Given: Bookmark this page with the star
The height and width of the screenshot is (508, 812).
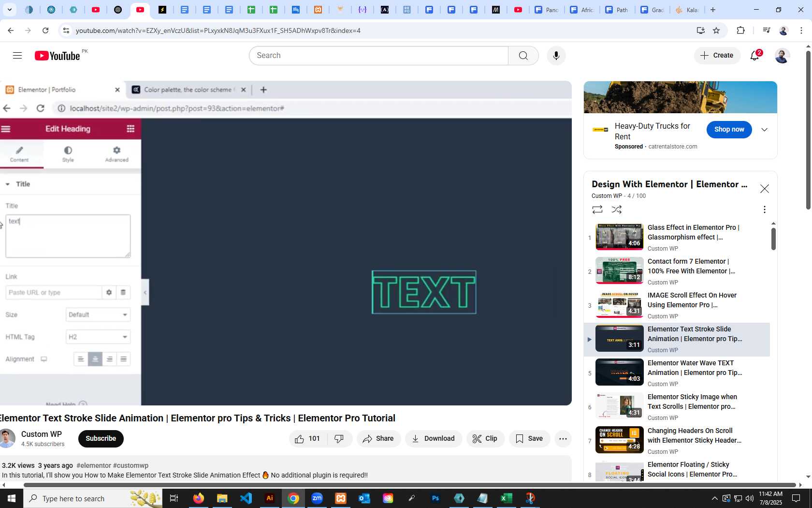Looking at the screenshot, I should [x=716, y=30].
